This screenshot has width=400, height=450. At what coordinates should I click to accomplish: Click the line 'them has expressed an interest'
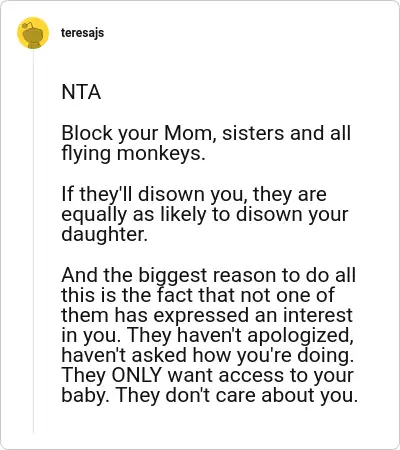click(207, 315)
